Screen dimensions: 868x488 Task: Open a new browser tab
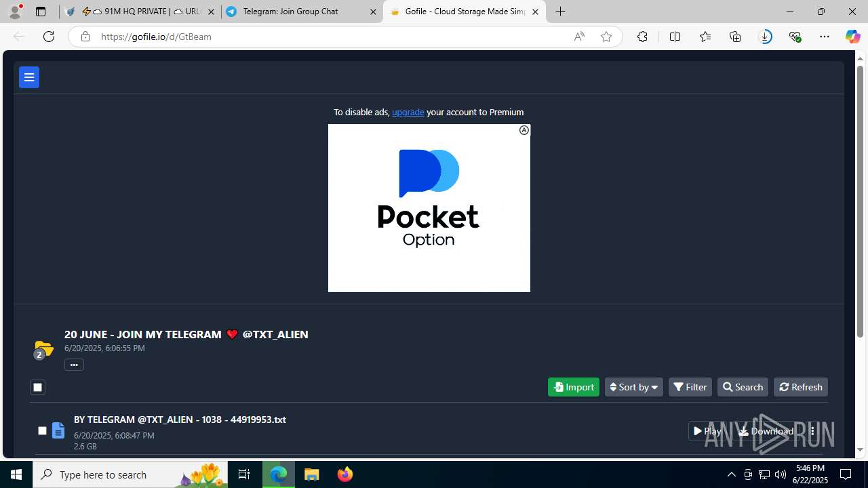click(x=560, y=12)
